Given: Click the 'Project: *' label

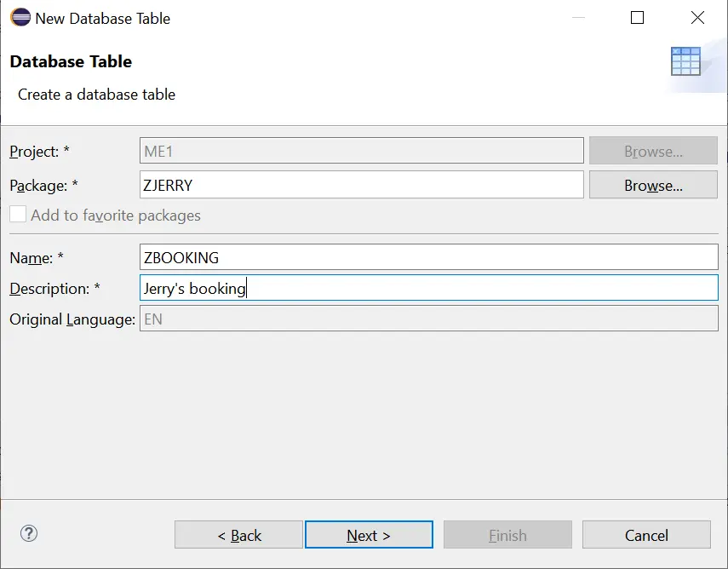Looking at the screenshot, I should [39, 151].
